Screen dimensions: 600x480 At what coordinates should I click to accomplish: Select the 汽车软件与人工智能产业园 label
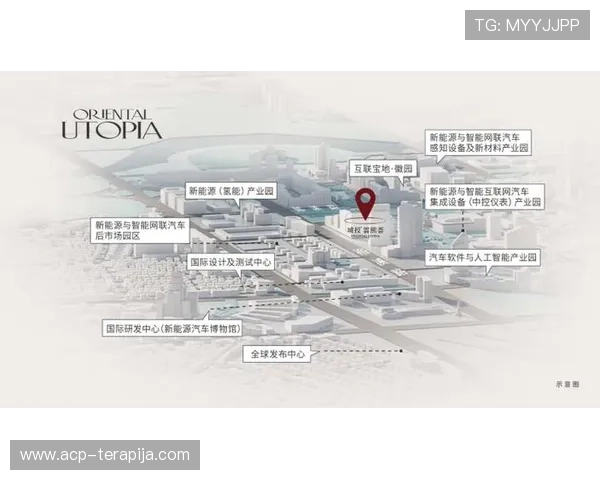point(484,257)
